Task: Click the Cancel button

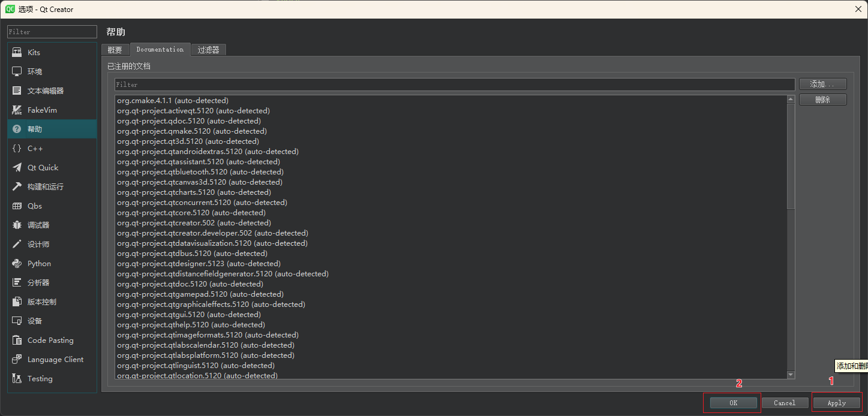Action: click(x=785, y=403)
